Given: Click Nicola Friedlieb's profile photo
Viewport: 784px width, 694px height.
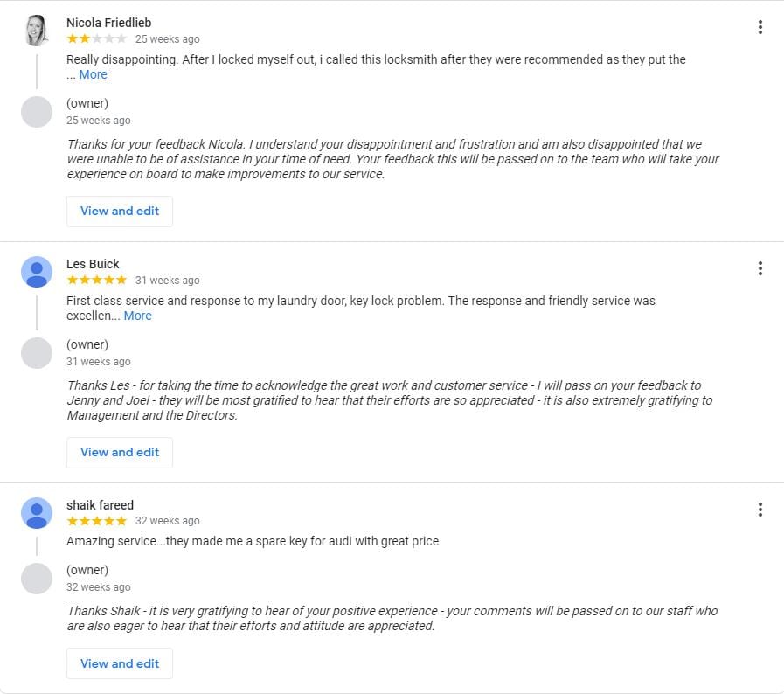Looking at the screenshot, I should point(37,31).
